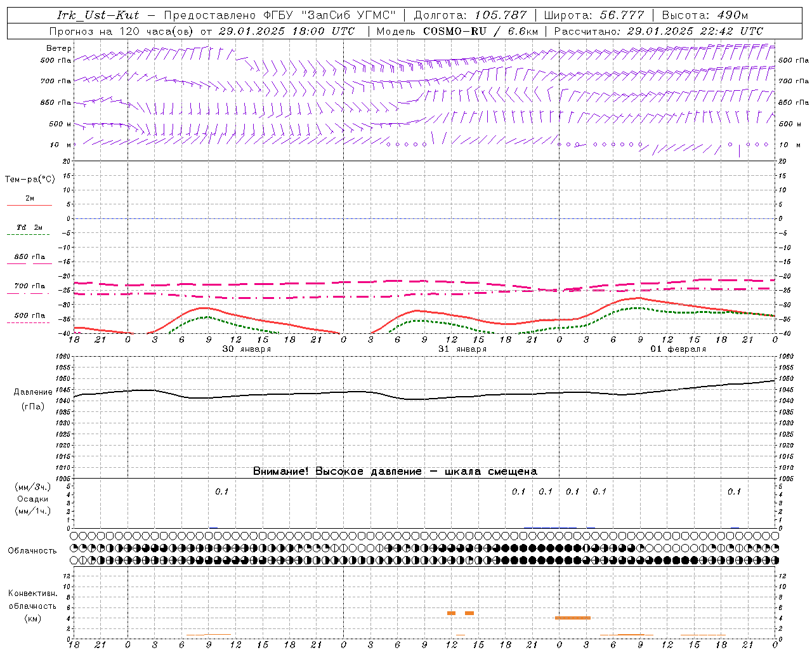Click the station title Irk_Ust-Kut
This screenshot has width=812, height=650.
[98, 15]
